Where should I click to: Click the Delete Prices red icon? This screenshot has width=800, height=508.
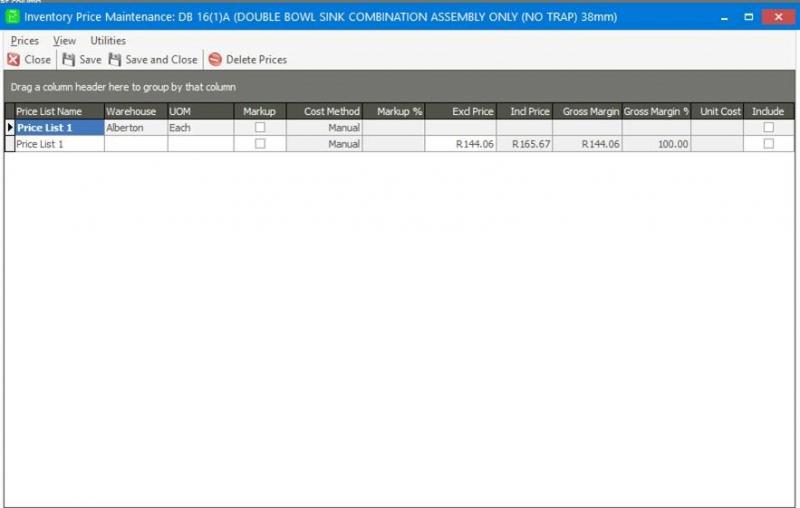pos(215,60)
